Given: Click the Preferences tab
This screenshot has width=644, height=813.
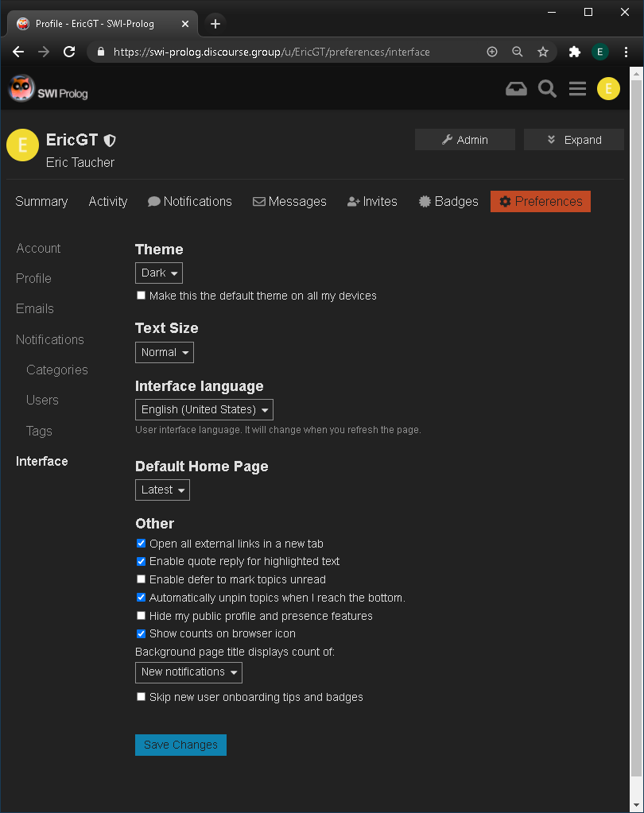Looking at the screenshot, I should click(x=541, y=202).
